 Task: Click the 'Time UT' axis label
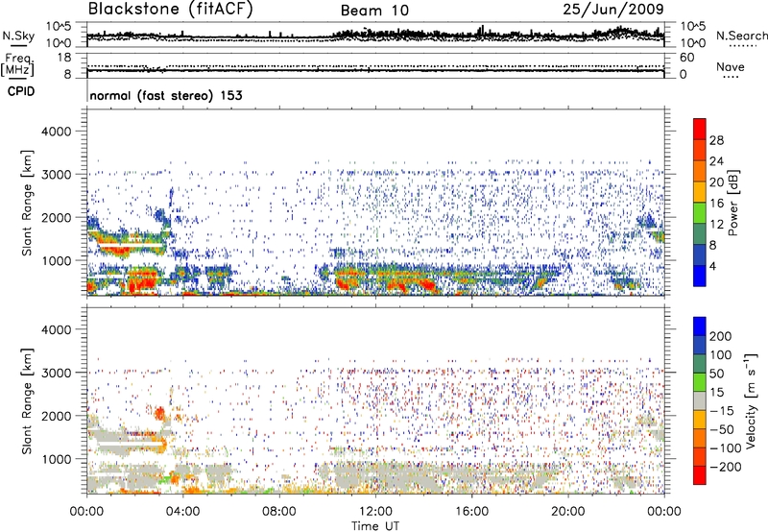tap(375, 525)
